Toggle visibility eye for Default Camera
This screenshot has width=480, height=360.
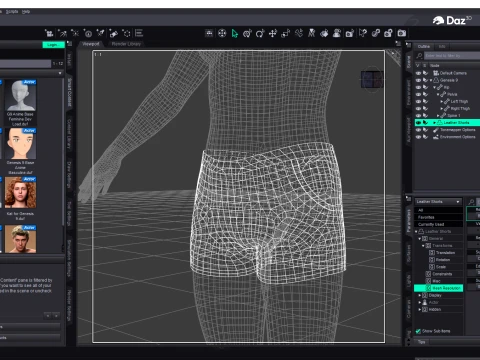tap(418, 73)
